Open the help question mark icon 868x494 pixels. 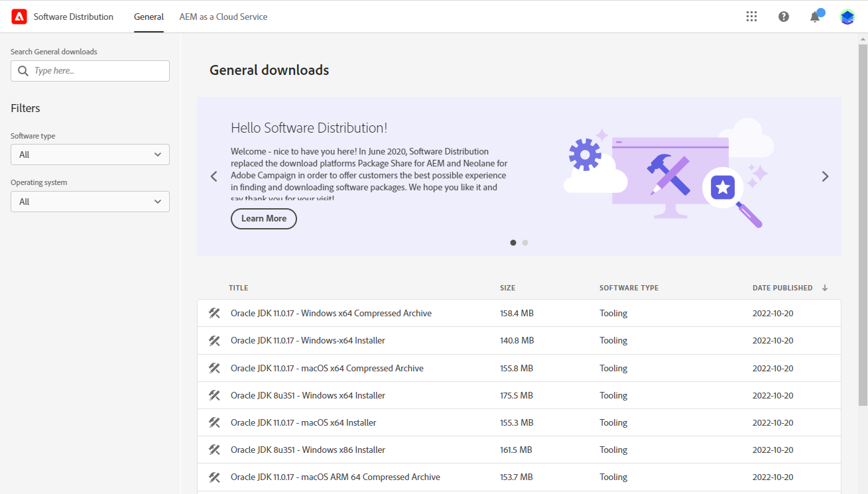(x=784, y=17)
